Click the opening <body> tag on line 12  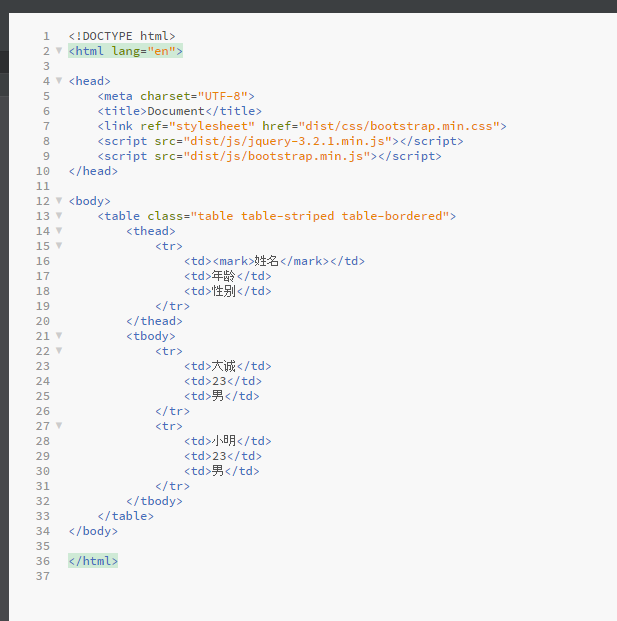[90, 201]
